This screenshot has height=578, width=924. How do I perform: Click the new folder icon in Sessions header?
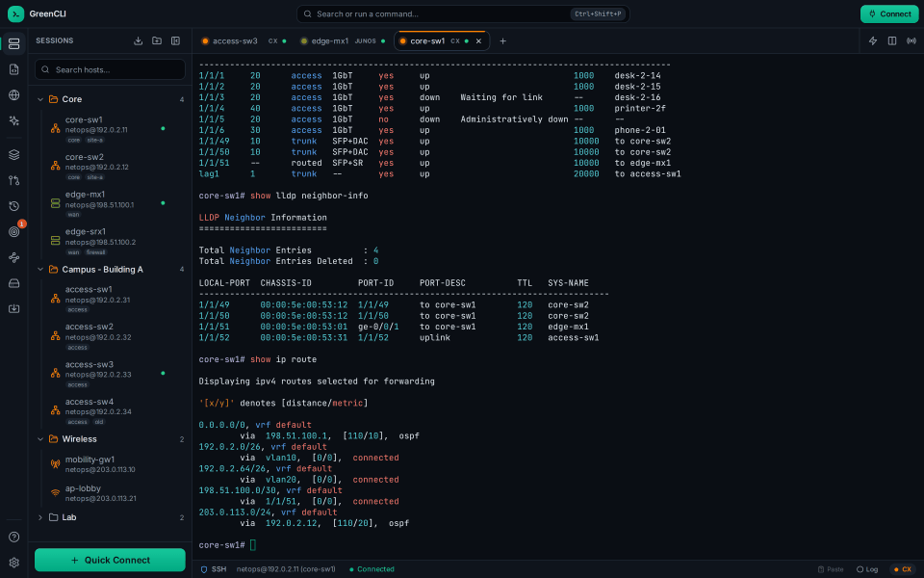point(157,40)
